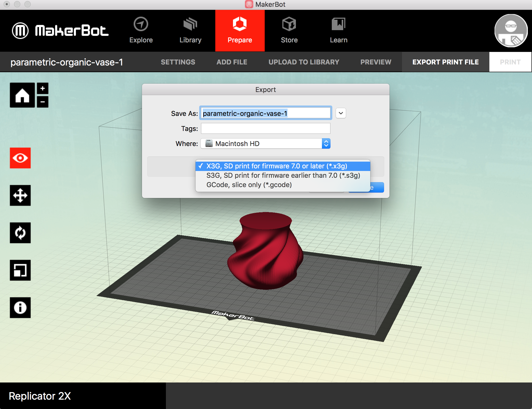Open the Explore tab
The height and width of the screenshot is (409, 532).
pyautogui.click(x=141, y=31)
